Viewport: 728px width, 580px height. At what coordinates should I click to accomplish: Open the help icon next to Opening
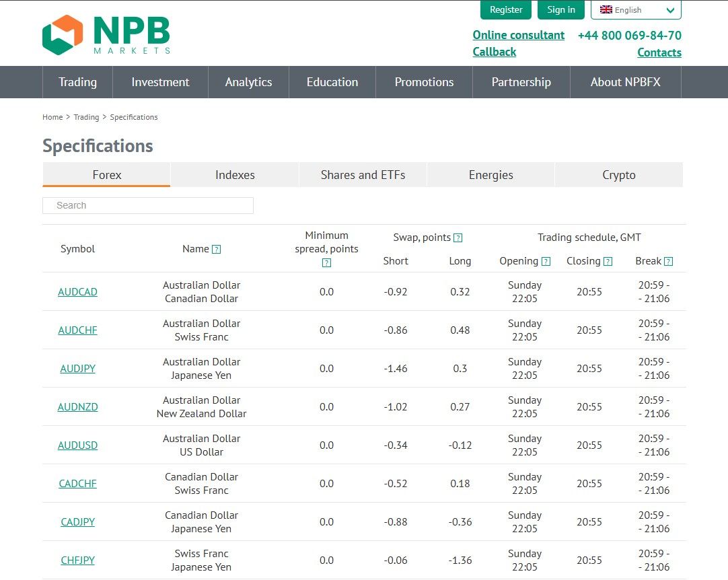click(546, 262)
